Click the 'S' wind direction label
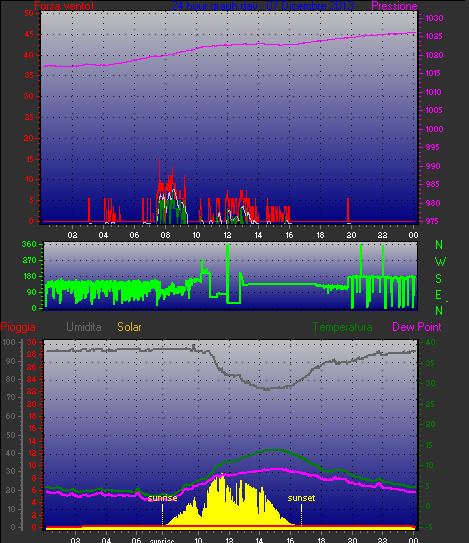The image size is (469, 543). pyautogui.click(x=439, y=278)
